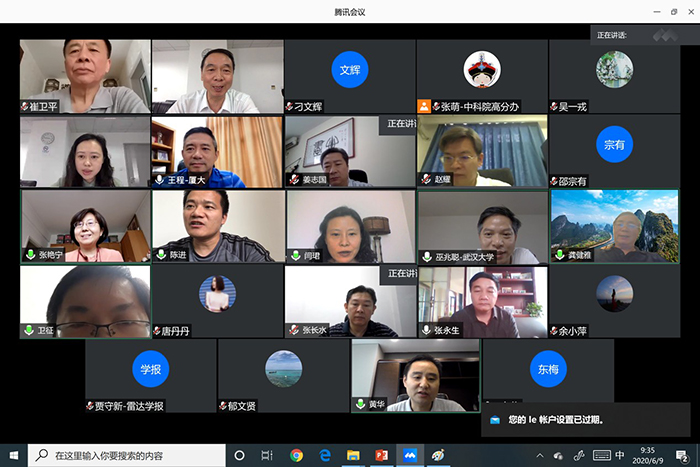The image size is (700, 467).
Task: Open Task View in the taskbar
Action: pos(267,455)
